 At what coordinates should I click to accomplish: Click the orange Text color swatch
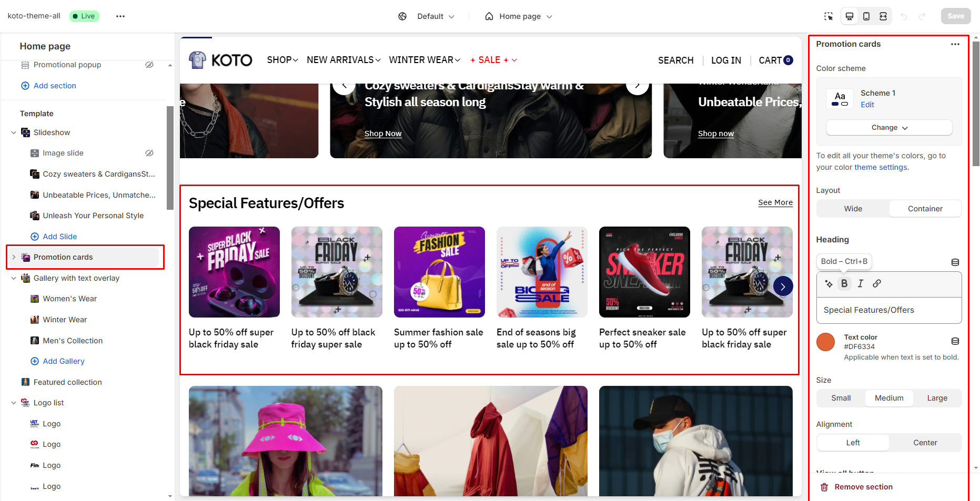[x=825, y=342]
